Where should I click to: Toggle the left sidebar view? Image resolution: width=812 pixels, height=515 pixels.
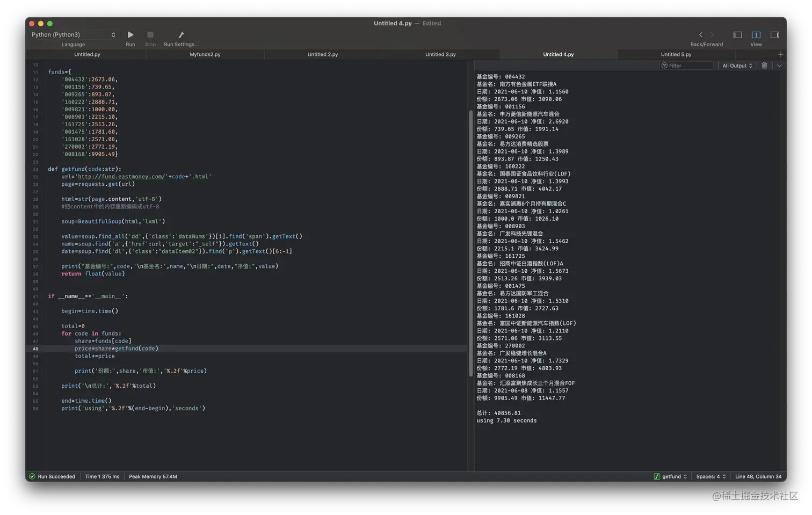click(737, 35)
